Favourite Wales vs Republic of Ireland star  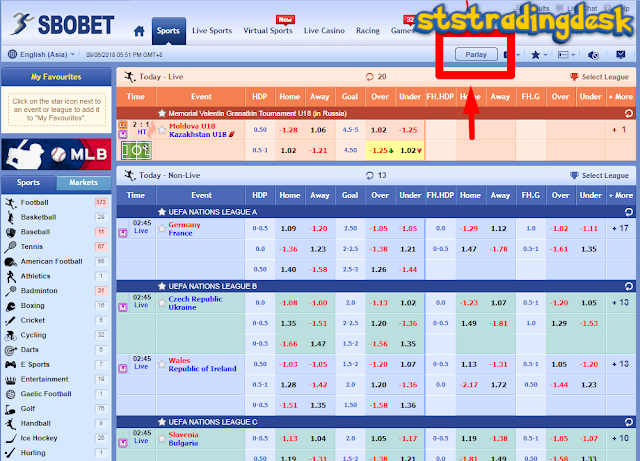[x=162, y=364]
